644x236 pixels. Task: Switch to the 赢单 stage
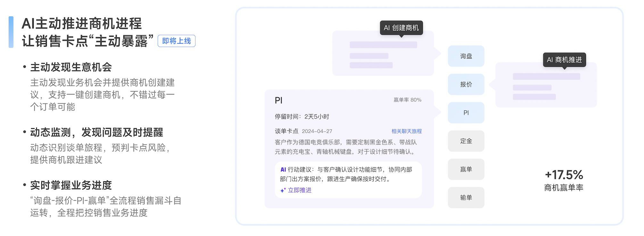point(466,169)
